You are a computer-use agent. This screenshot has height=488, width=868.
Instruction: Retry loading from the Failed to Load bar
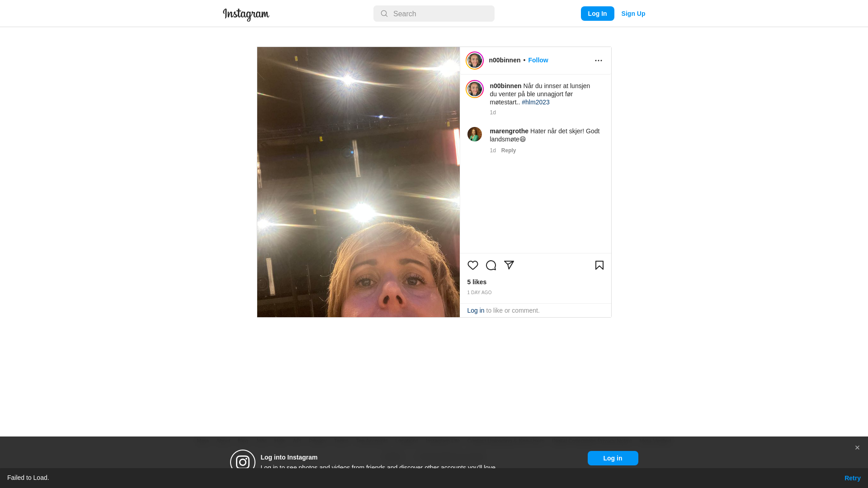[x=853, y=478]
